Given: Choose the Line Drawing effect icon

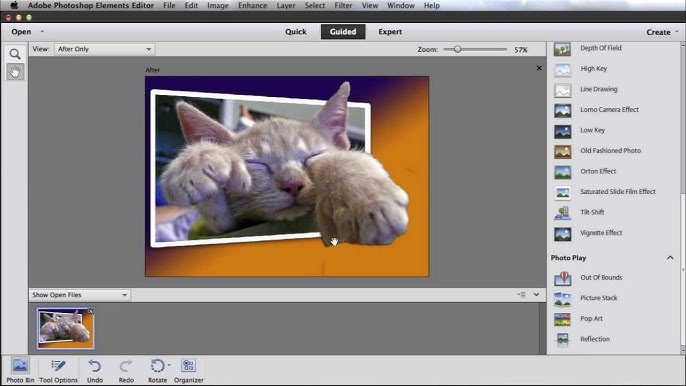Looking at the screenshot, I should tap(562, 90).
